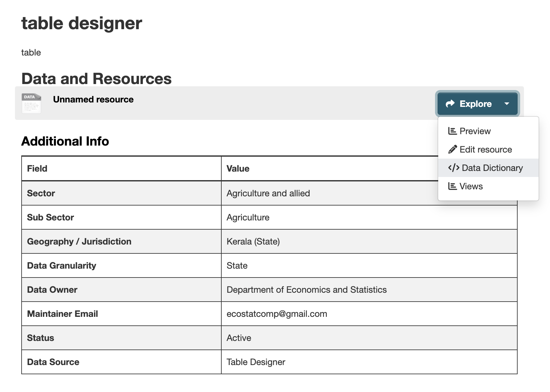The width and height of the screenshot is (550, 392).
Task: Click the Table Designer source value
Action: click(x=256, y=362)
